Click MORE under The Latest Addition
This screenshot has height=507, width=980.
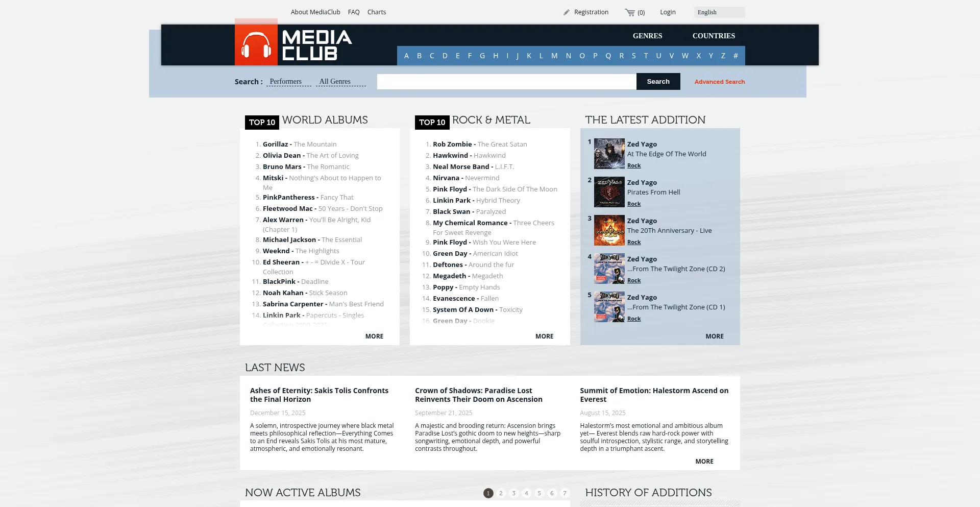[x=715, y=336]
